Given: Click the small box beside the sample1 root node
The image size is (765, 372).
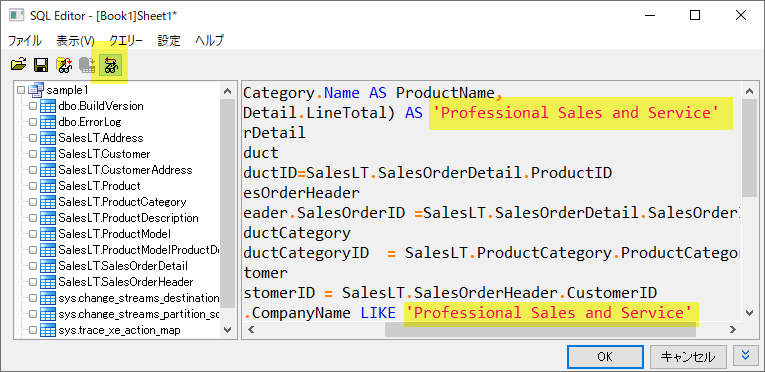Looking at the screenshot, I should click(x=20, y=90).
